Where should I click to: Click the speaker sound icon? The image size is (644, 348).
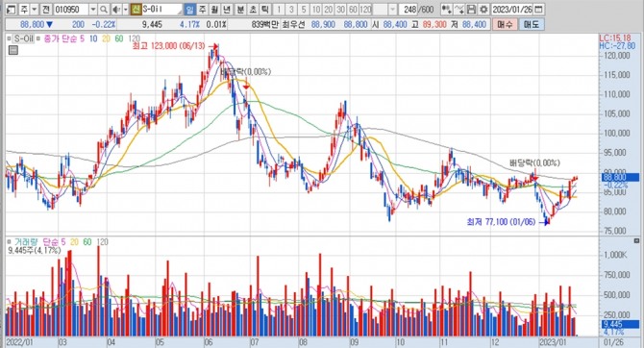pyautogui.click(x=116, y=10)
